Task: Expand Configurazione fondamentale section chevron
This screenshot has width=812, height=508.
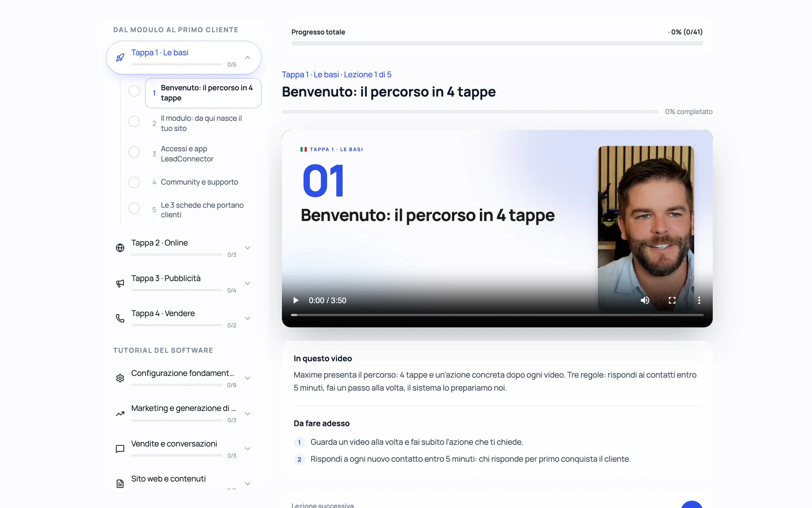Action: pos(248,378)
